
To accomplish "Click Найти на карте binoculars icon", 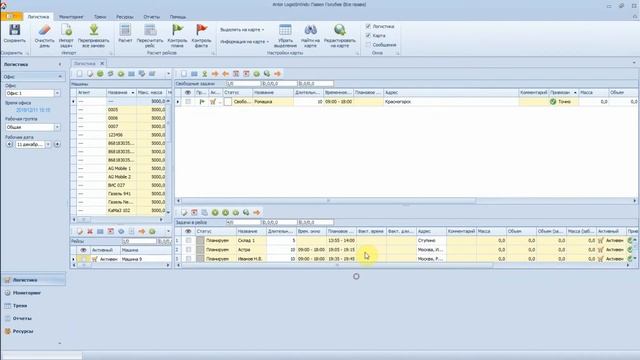I will 310,30.
